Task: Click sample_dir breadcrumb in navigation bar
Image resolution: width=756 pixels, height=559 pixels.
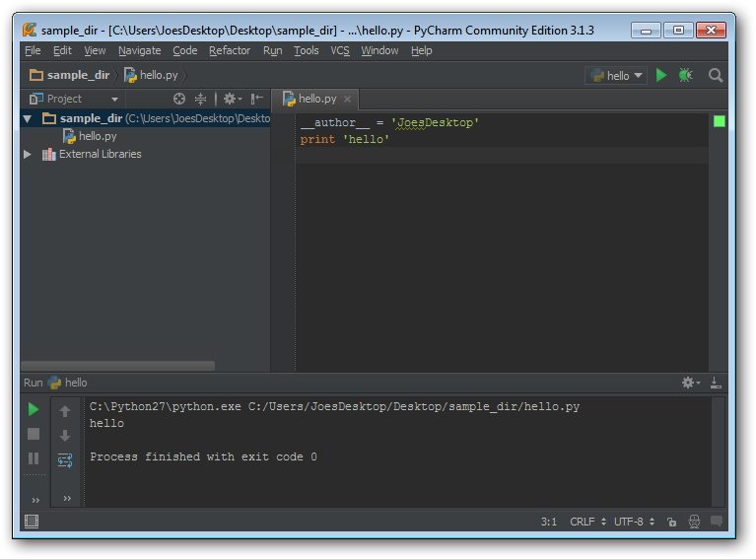Action: coord(70,75)
